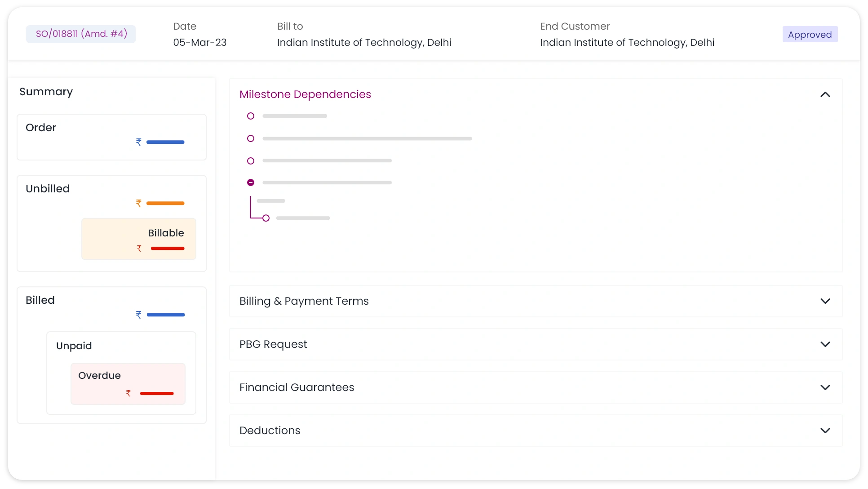Collapse the filled fourth milestone node
This screenshot has width=868, height=489.
coord(251,182)
